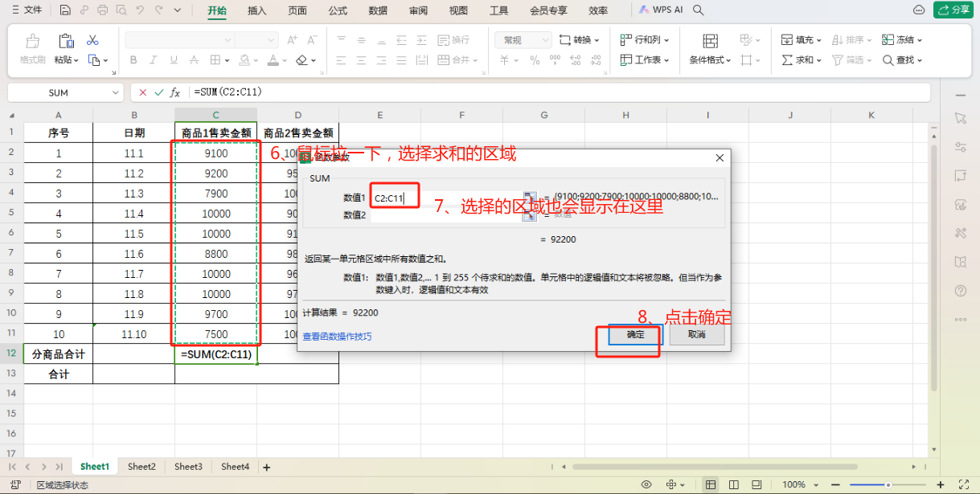This screenshot has height=494, width=980.
Task: Click the Share (分享) button
Action: click(954, 10)
